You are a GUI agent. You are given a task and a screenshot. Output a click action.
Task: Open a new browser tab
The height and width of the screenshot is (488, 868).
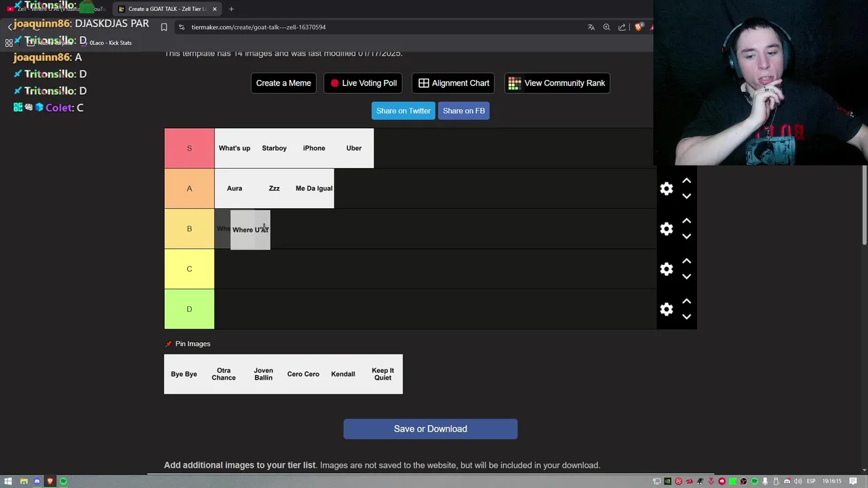point(231,9)
